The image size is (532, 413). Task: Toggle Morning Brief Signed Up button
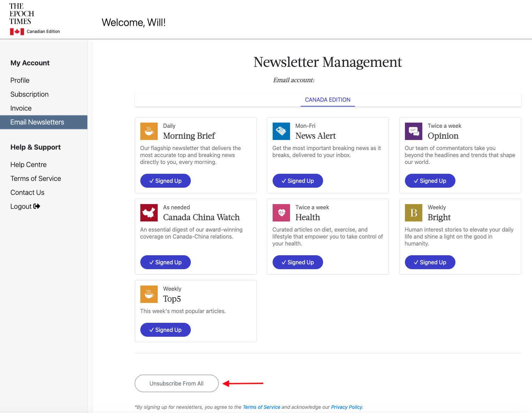point(165,181)
